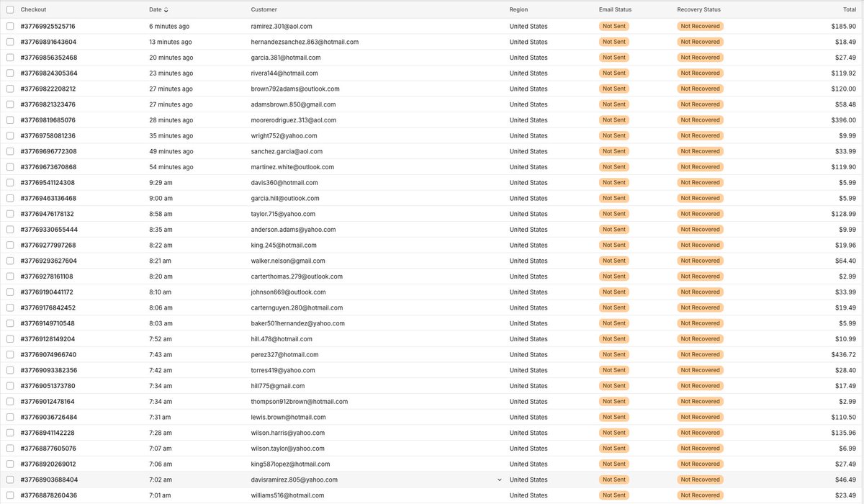Tick checkbox beside checkout #37769856352468
This screenshot has width=864, height=504.
tap(10, 58)
